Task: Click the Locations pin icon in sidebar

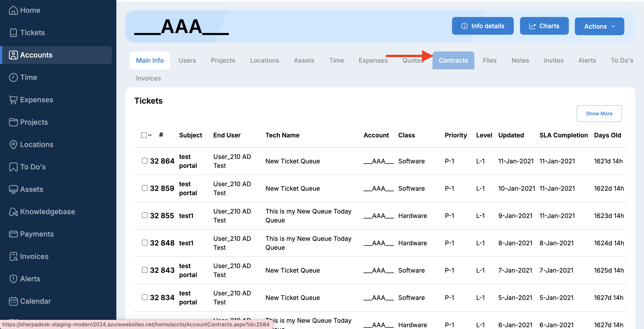Action: point(13,145)
